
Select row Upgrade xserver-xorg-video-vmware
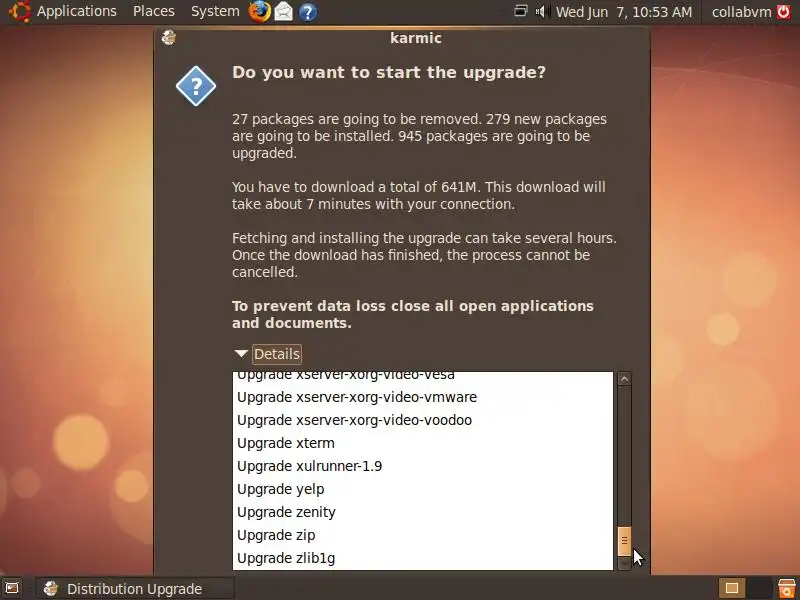[x=422, y=397]
